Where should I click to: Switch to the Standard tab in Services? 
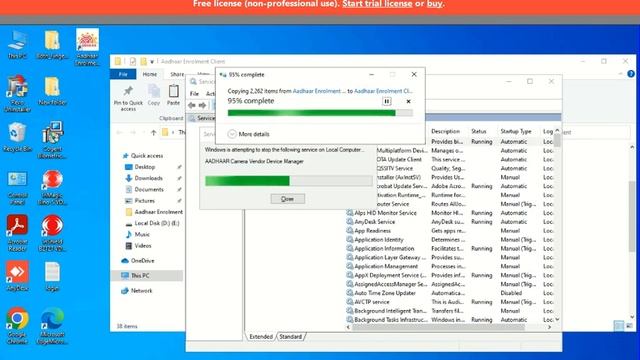[291, 336]
